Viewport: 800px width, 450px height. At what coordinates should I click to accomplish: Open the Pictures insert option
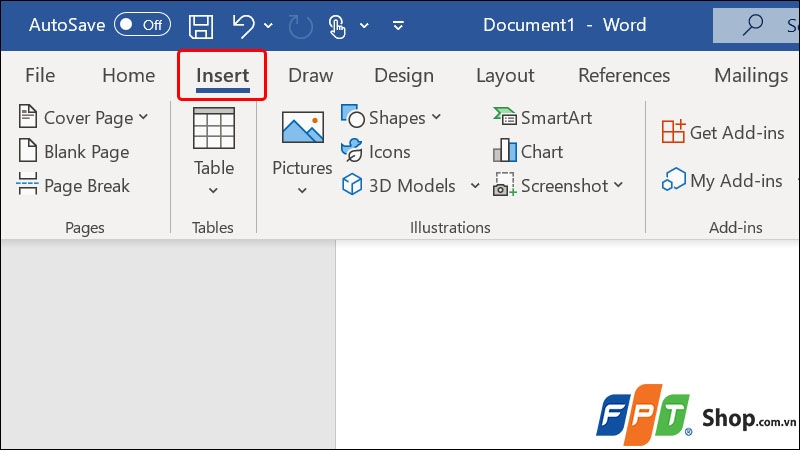pyautogui.click(x=302, y=153)
